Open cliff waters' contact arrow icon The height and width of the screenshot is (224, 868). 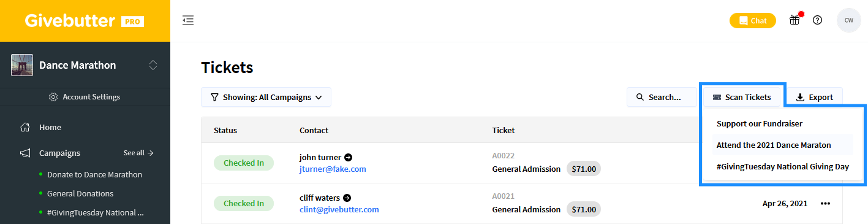point(347,198)
